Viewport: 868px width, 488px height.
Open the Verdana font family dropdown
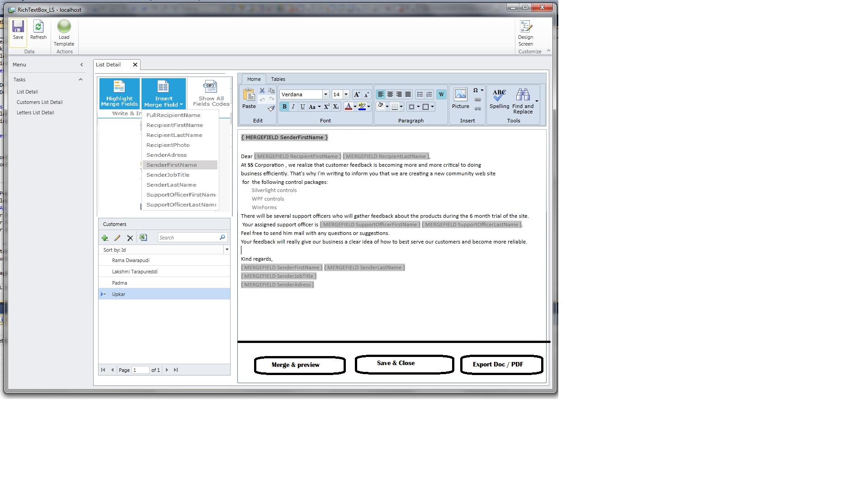[x=325, y=94]
